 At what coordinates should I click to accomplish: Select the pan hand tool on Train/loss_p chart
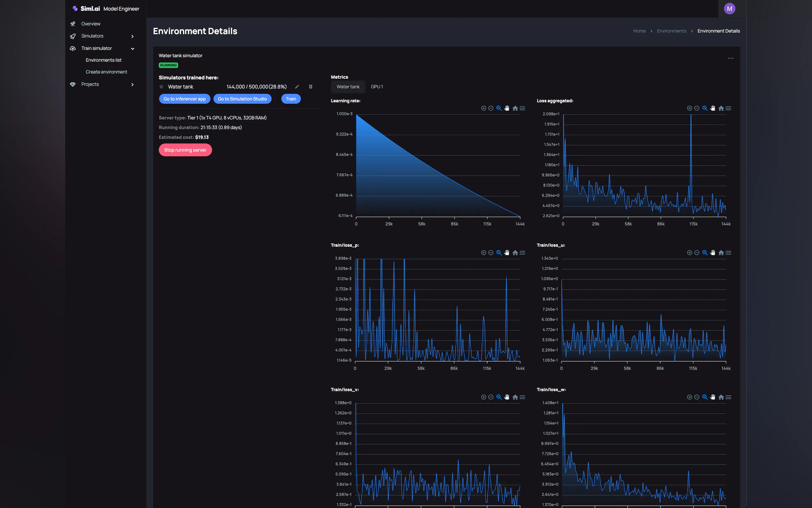pos(506,253)
